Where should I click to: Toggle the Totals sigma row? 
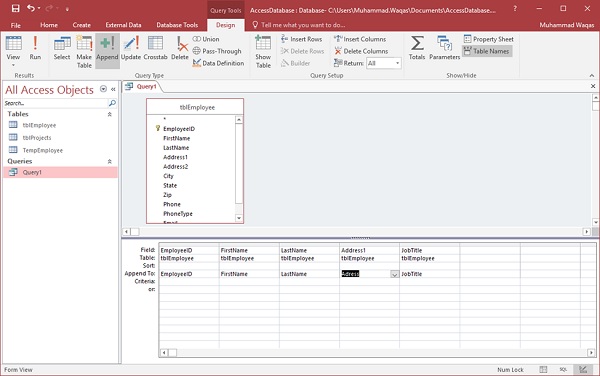click(417, 48)
